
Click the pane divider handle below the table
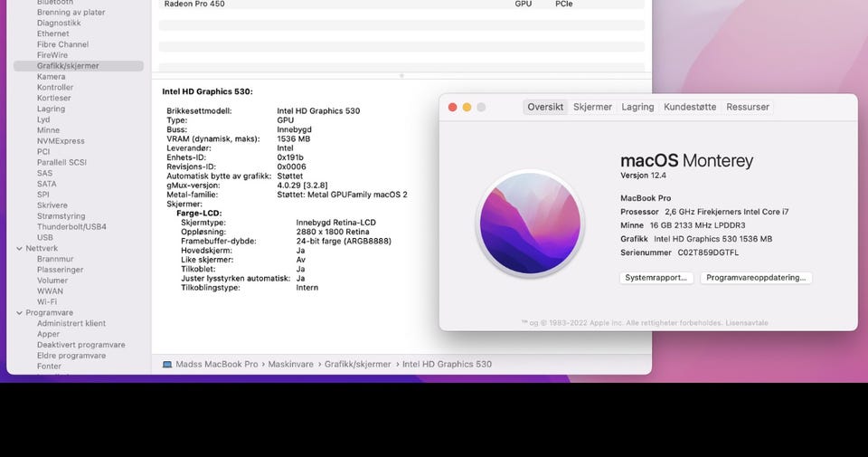tap(401, 76)
